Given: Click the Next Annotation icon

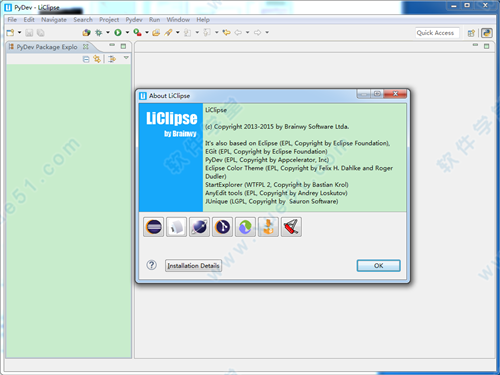Looking at the screenshot, I should [188, 32].
